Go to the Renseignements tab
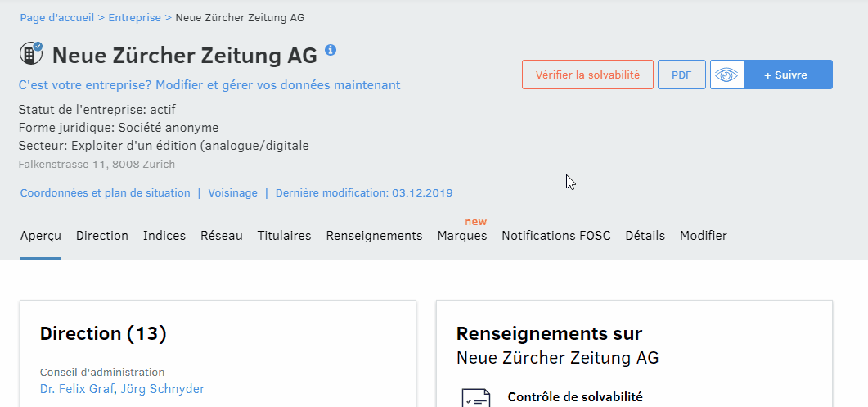The height and width of the screenshot is (407, 868). [374, 236]
